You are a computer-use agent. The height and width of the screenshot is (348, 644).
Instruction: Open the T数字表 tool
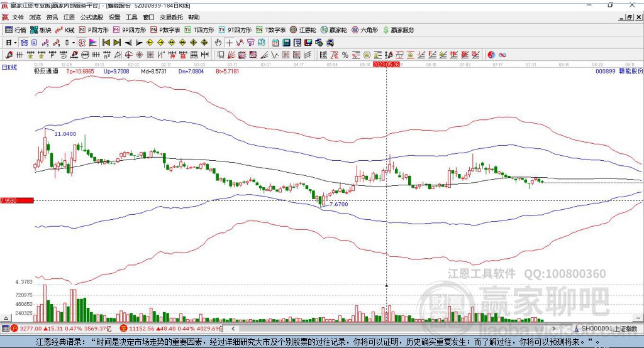click(x=270, y=30)
